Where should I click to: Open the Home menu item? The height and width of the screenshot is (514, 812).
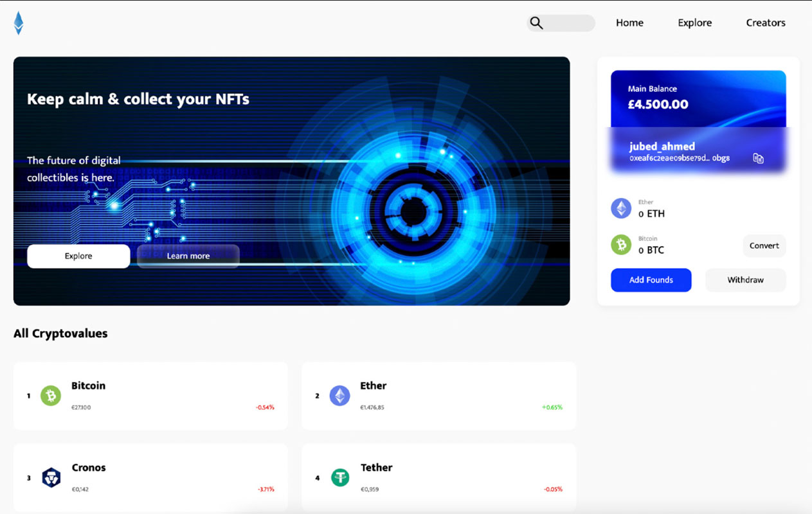point(629,23)
